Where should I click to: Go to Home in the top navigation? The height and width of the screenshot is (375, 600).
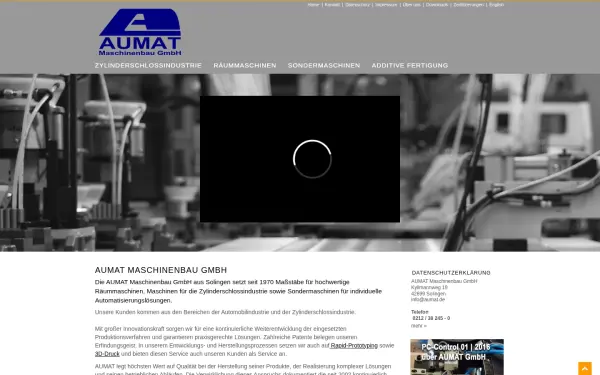(313, 5)
